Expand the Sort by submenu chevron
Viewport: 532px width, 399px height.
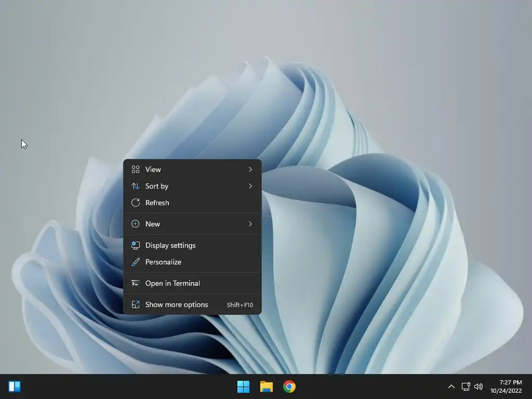click(250, 186)
